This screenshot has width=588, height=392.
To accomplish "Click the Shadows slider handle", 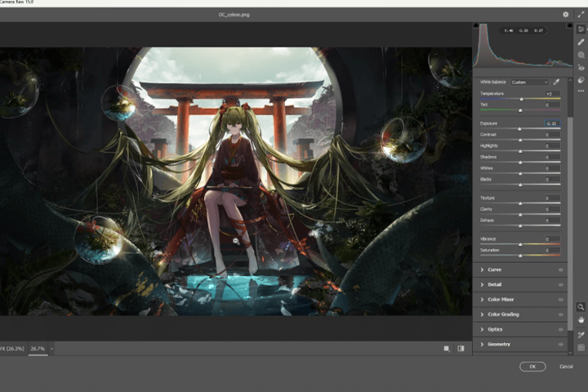I will pyautogui.click(x=520, y=163).
